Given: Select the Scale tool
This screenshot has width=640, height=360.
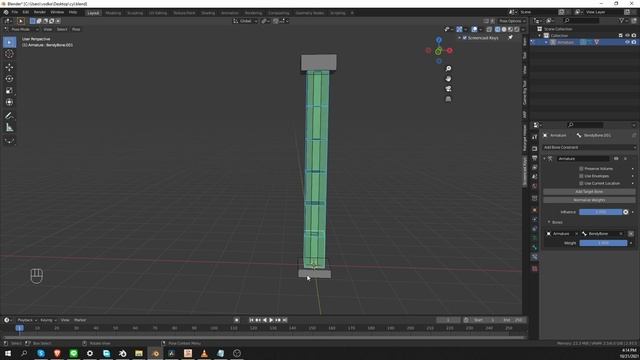Looking at the screenshot, I should (9, 91).
